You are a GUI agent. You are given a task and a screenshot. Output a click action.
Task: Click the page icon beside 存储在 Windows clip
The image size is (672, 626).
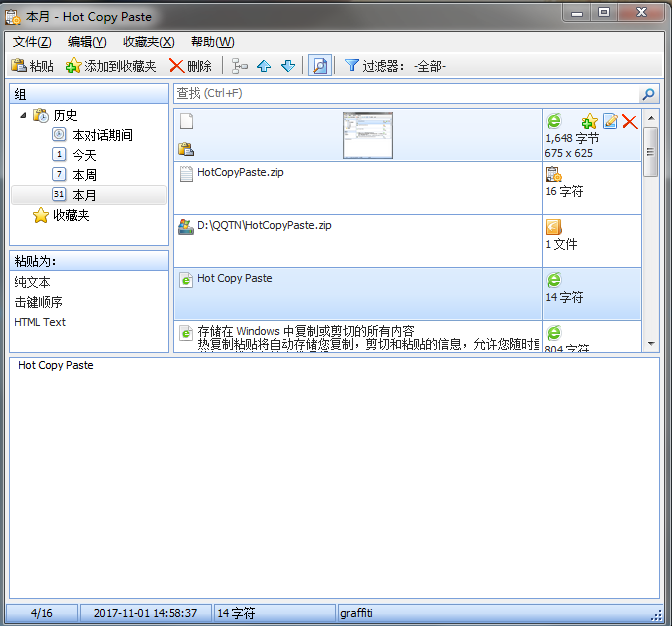[x=186, y=333]
